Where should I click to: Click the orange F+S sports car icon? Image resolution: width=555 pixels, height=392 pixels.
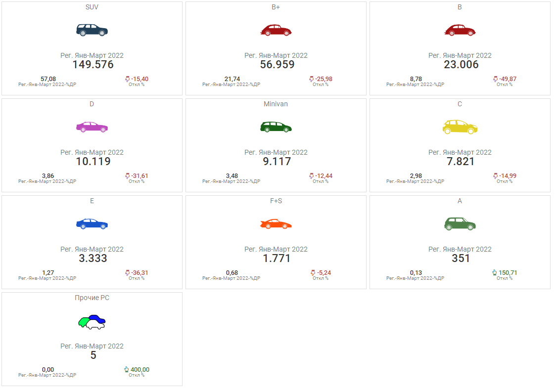276,224
